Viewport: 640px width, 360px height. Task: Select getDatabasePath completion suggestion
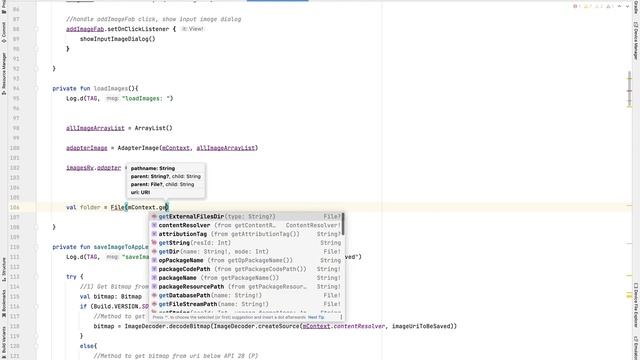pos(246,296)
